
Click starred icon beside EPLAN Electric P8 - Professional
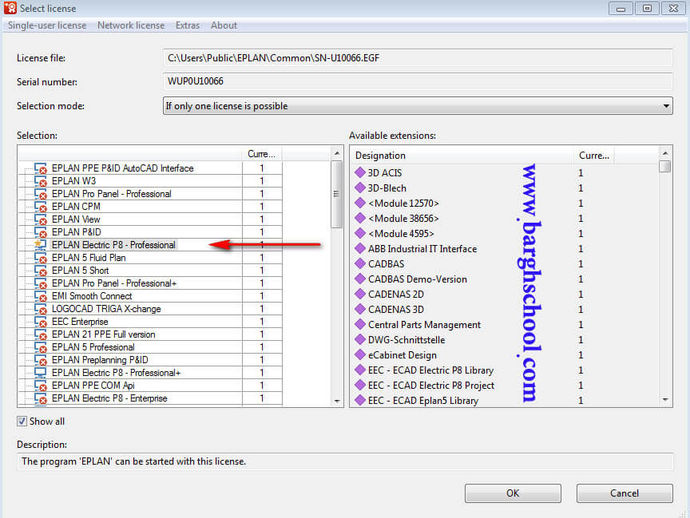coord(41,245)
